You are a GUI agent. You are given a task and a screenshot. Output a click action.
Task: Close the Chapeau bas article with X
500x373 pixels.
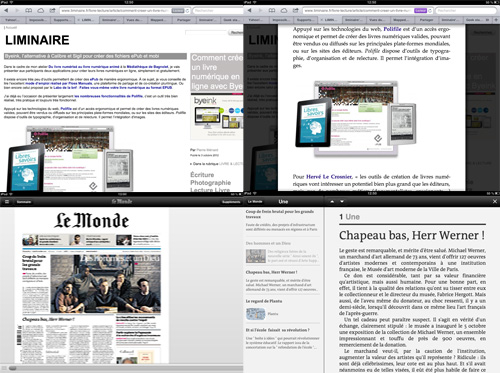pyautogui.click(x=495, y=201)
